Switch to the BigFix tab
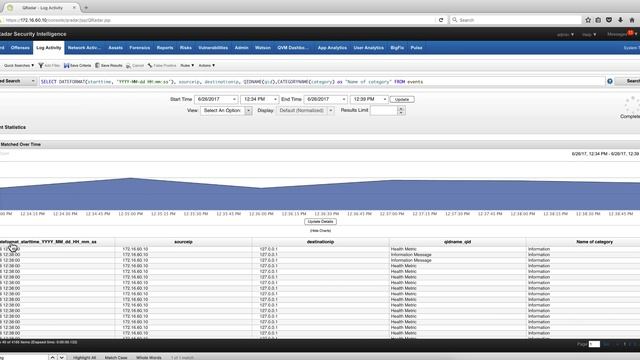 coord(397,48)
